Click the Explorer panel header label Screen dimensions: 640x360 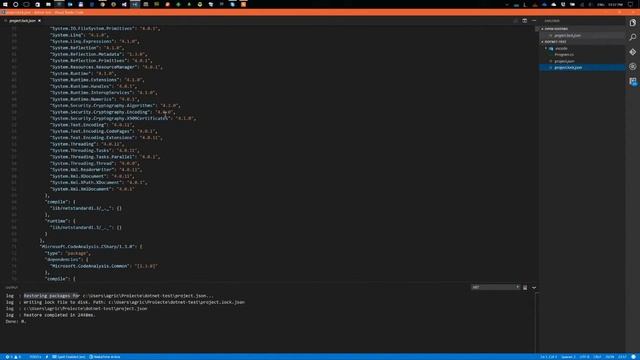coord(552,20)
